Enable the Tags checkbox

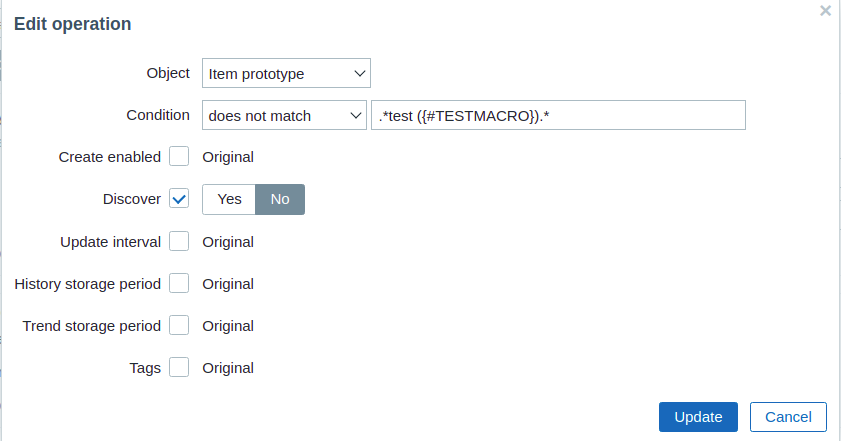[x=179, y=367]
